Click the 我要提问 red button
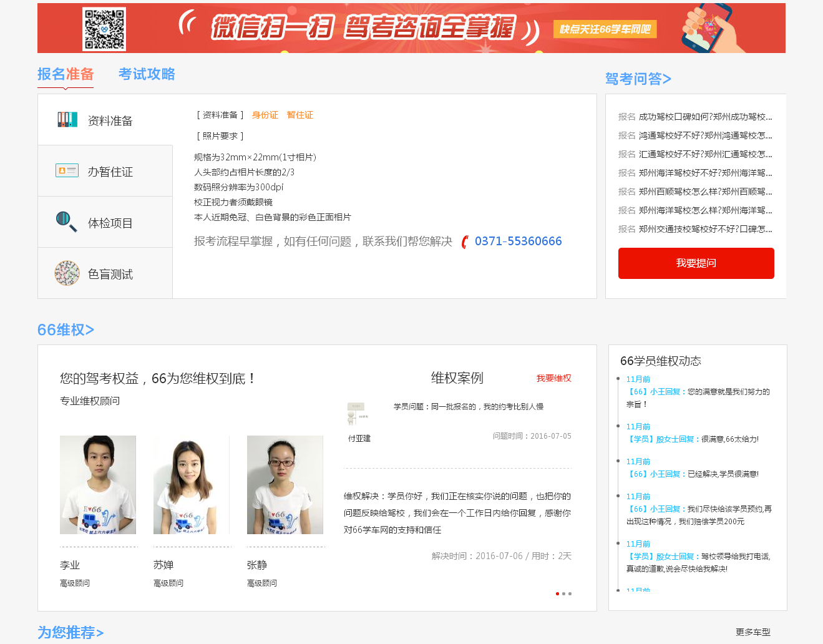Image resolution: width=823 pixels, height=644 pixels. click(x=696, y=263)
